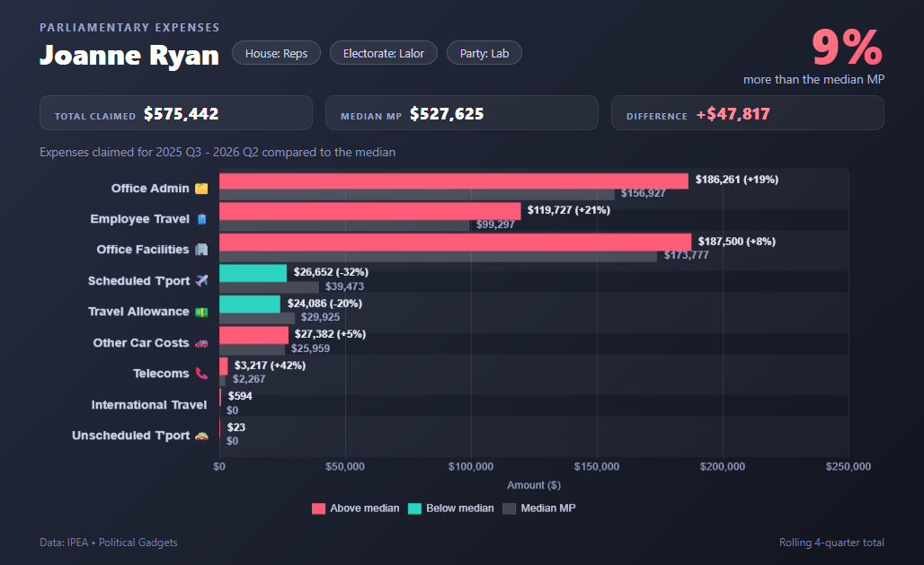Viewport: 924px width, 565px height.
Task: Click the $186,261 (+19%) value label
Action: coord(737,180)
